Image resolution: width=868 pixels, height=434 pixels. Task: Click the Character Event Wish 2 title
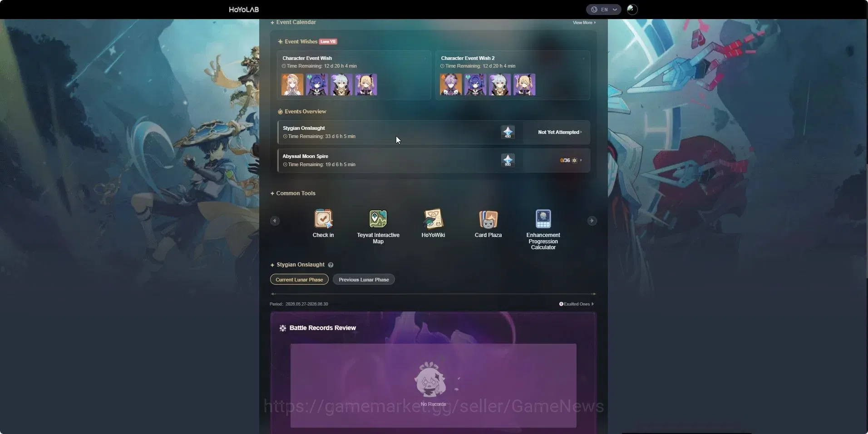click(468, 58)
